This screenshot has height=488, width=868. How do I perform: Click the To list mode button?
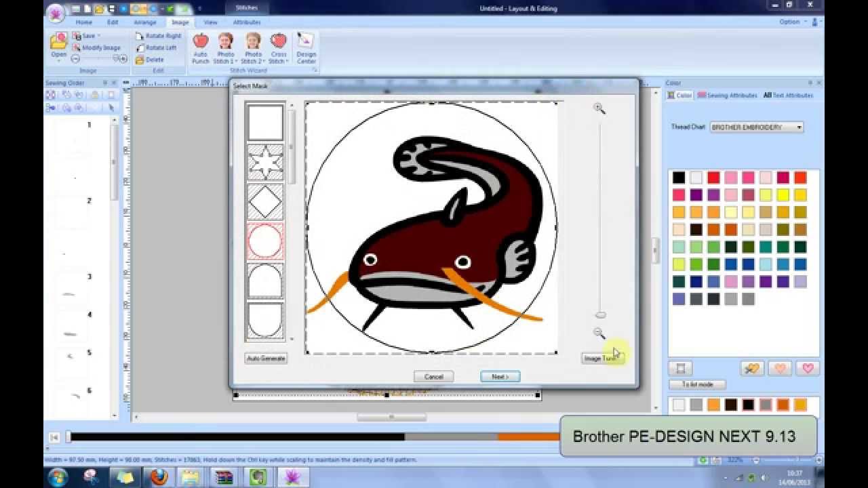[697, 384]
